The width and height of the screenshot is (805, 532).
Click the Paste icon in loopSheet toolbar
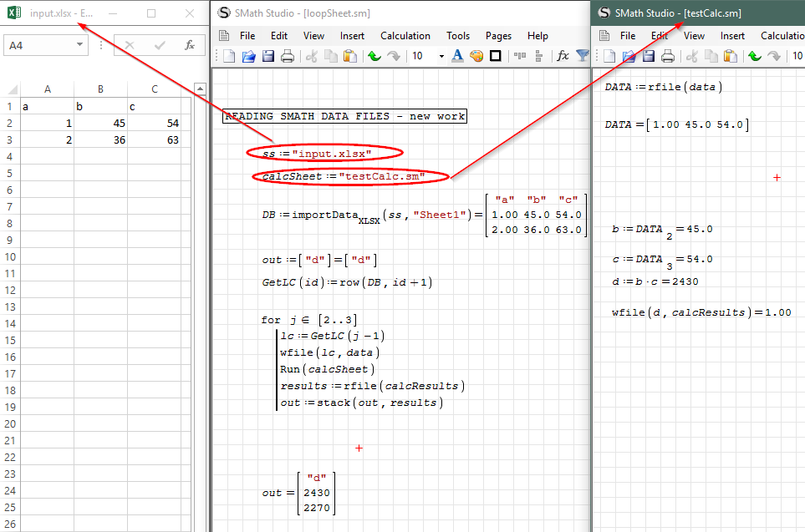coord(350,56)
